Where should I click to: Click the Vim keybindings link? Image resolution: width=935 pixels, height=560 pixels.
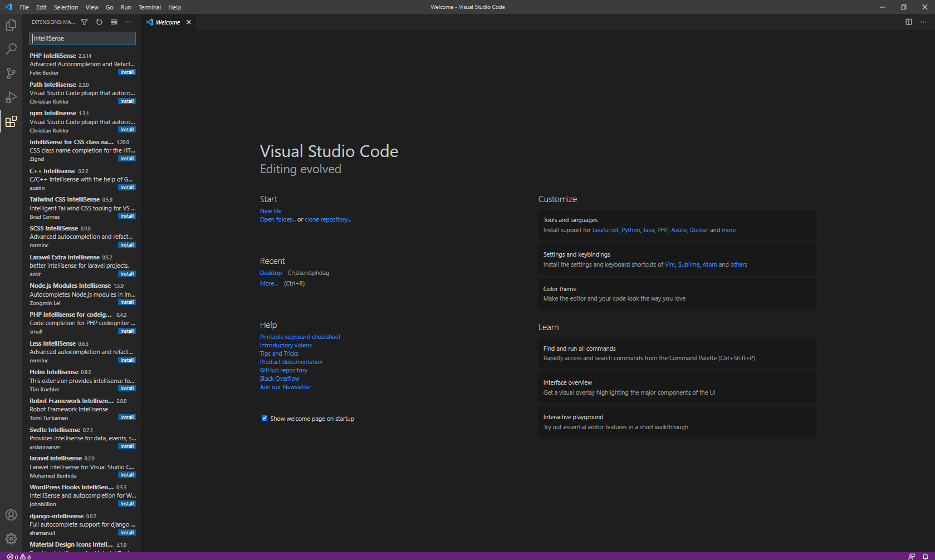669,264
